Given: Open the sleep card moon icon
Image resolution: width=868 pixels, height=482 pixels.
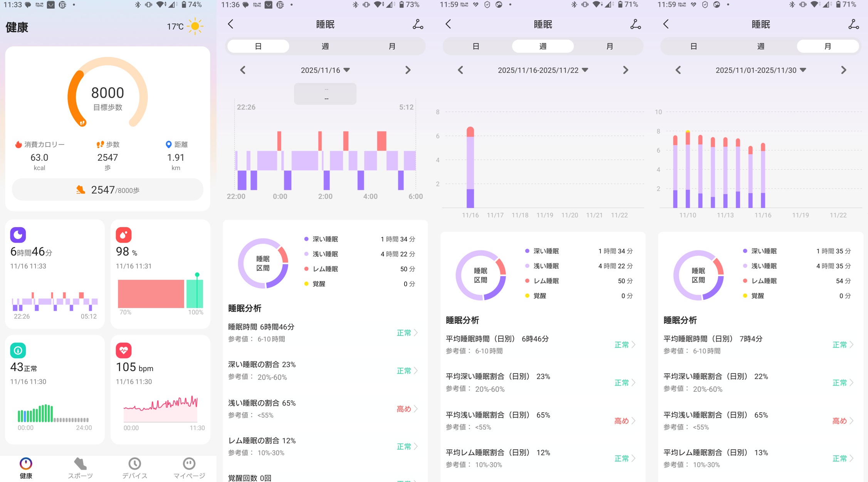Looking at the screenshot, I should click(18, 234).
